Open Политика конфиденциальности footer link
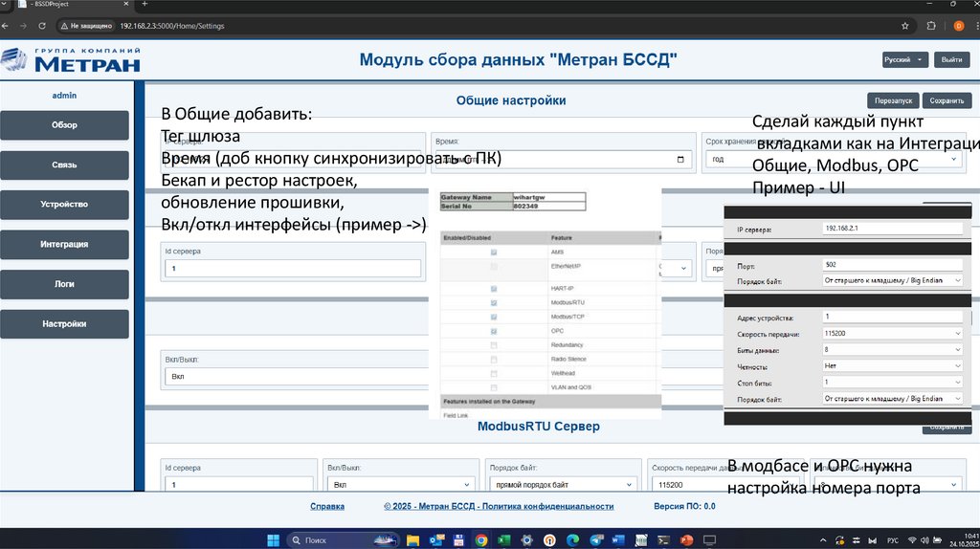The image size is (980, 549). (499, 507)
